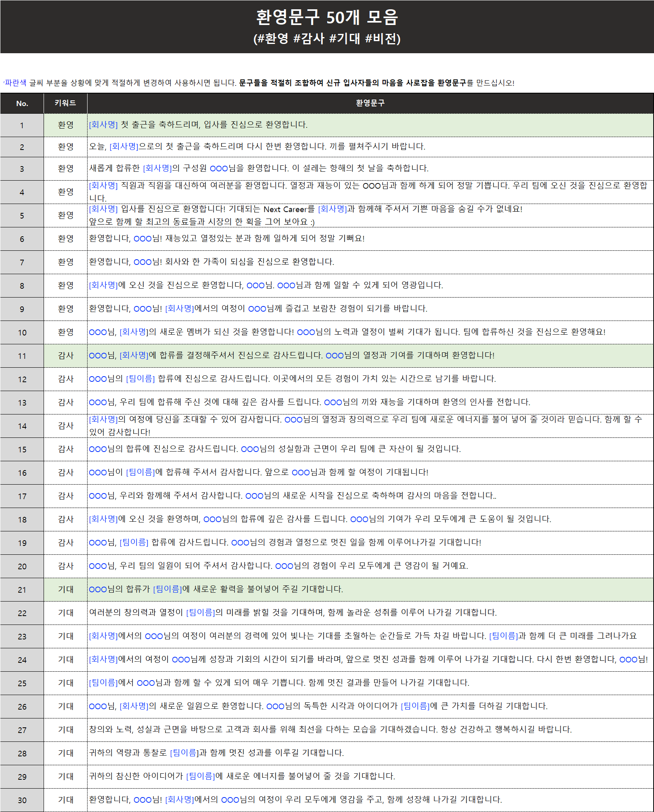Select row number 15 cell
The width and height of the screenshot is (654, 812).
point(22,450)
